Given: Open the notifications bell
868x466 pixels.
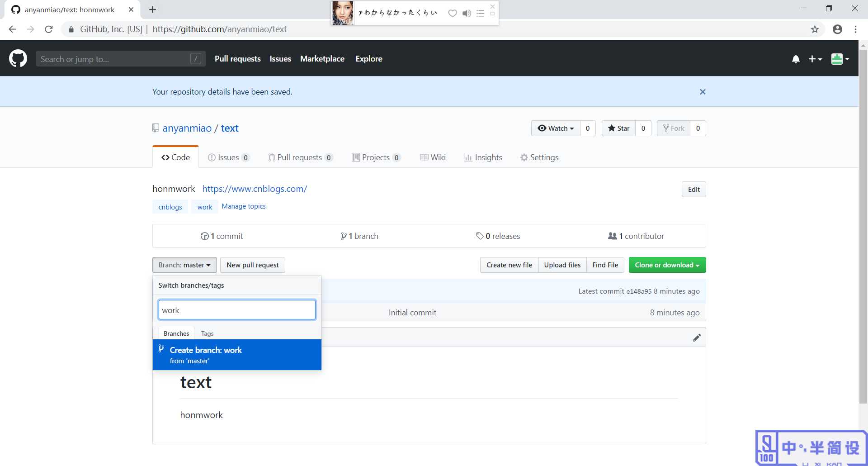Looking at the screenshot, I should (x=796, y=59).
